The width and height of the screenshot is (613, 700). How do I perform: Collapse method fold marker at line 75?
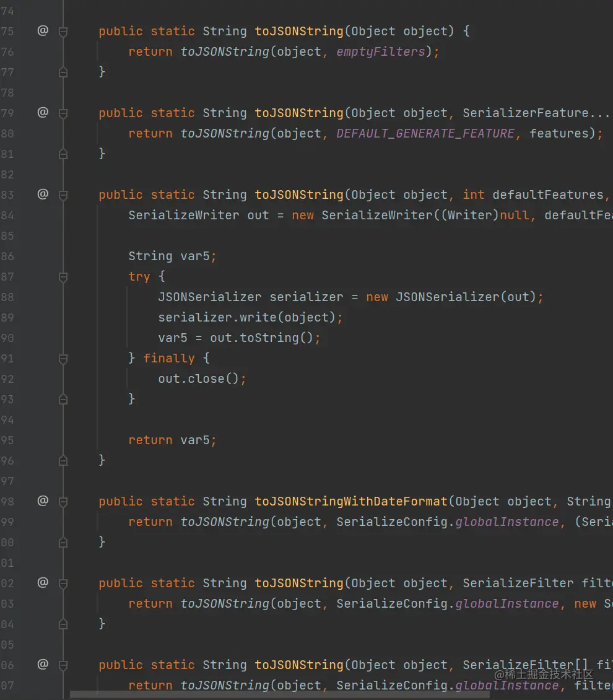(x=63, y=32)
